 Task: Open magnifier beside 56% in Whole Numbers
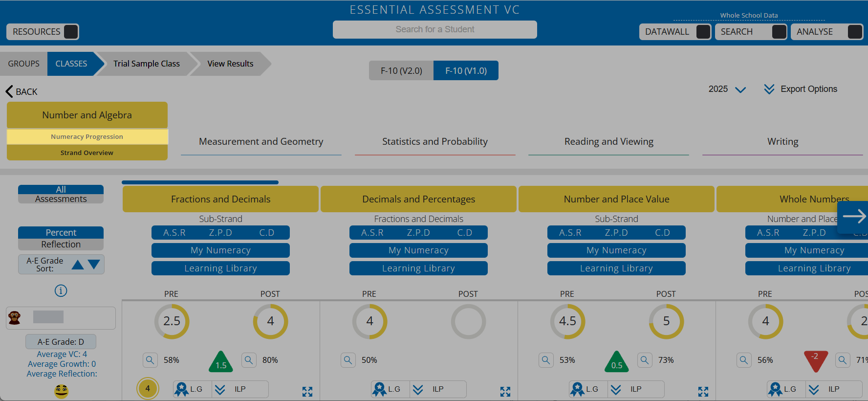point(744,360)
